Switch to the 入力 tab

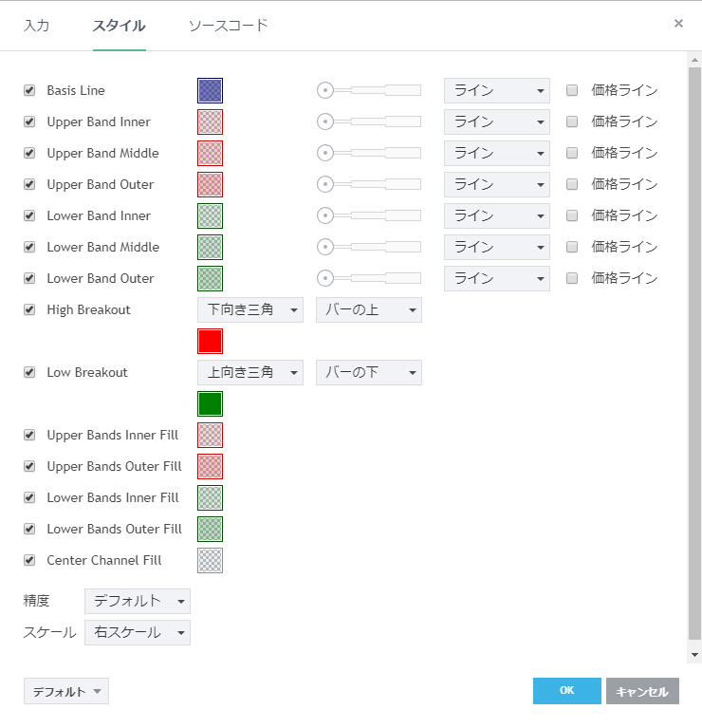point(36,26)
